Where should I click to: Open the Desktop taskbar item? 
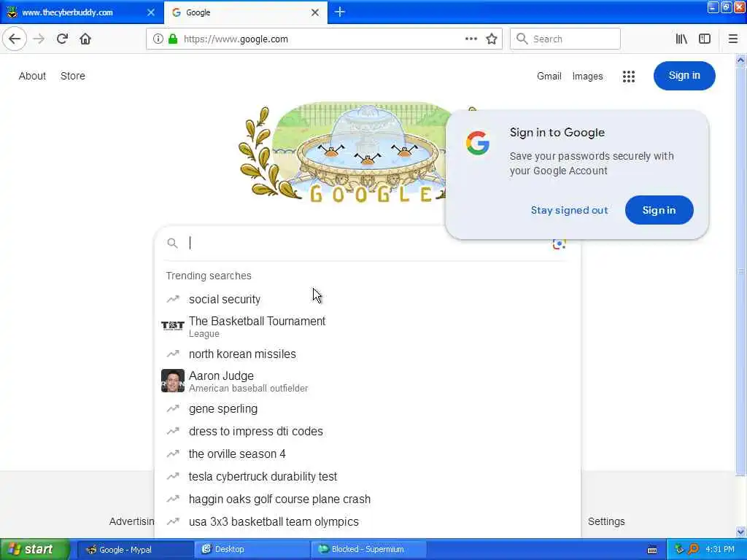(x=252, y=549)
